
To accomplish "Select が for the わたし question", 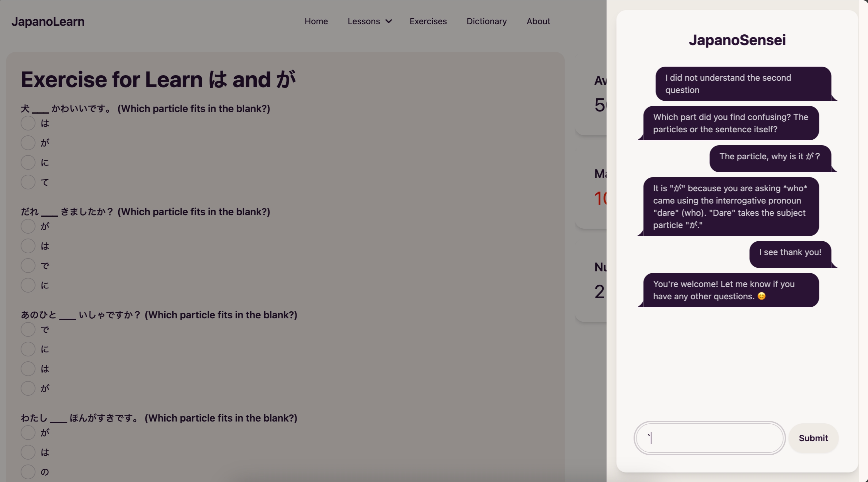I will [28, 432].
